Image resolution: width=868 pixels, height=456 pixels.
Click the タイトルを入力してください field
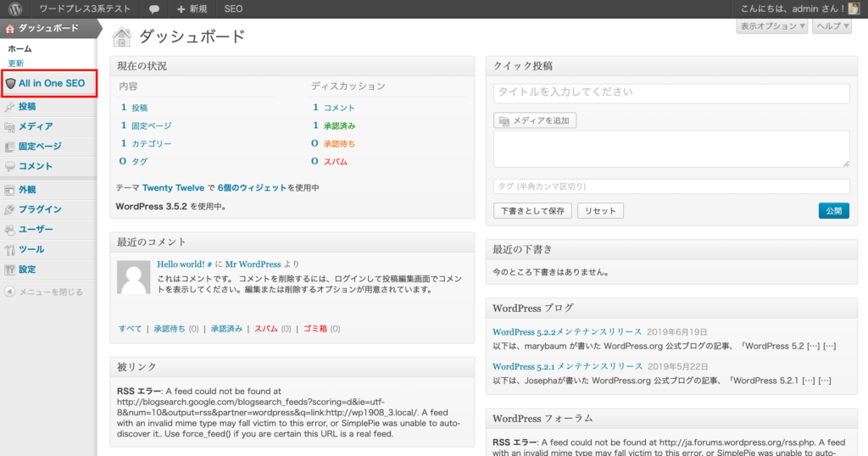671,93
